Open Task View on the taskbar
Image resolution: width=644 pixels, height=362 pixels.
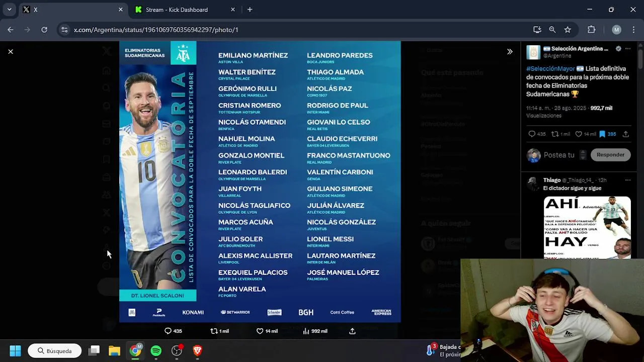[x=94, y=350]
